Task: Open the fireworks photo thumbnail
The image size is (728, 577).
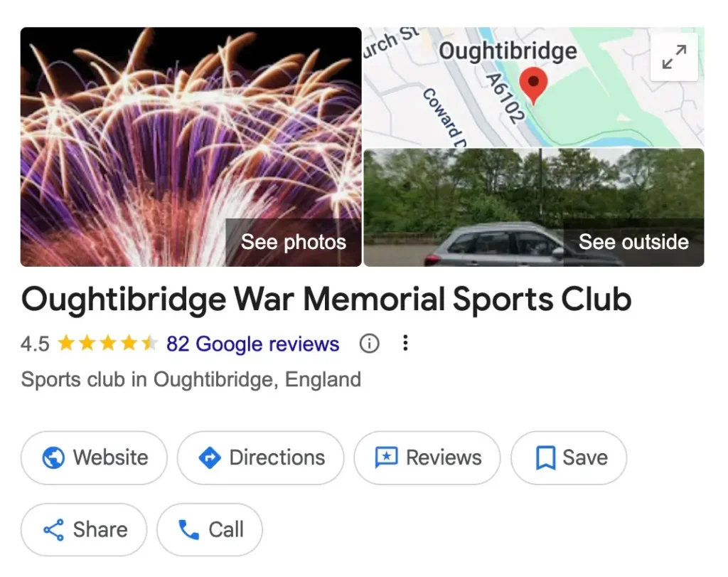Action: [191, 147]
